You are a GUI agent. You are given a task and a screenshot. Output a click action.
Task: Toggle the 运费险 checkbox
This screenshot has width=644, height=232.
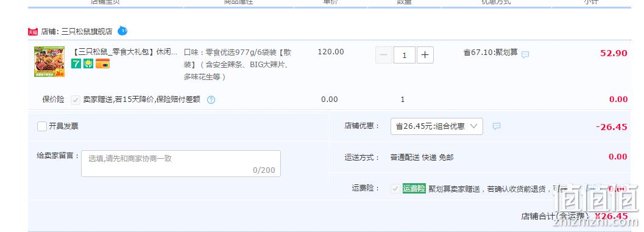pyautogui.click(x=395, y=189)
